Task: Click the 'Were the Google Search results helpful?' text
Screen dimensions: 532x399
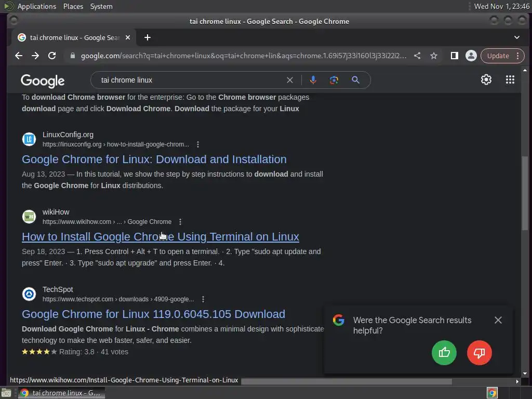Action: point(412,325)
